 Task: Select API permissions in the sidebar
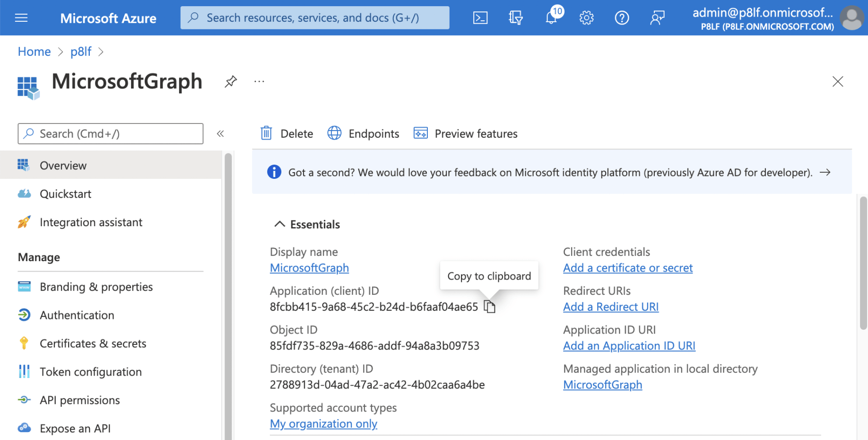(79, 400)
